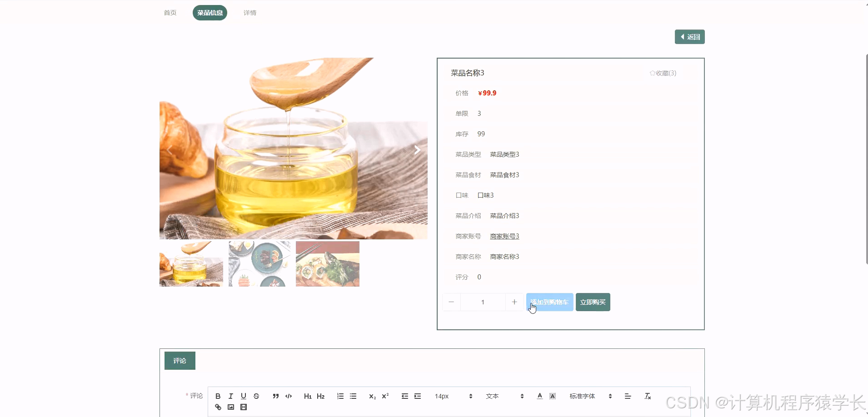Create an ordered list
Screen dimensions: 868x417
pos(340,396)
